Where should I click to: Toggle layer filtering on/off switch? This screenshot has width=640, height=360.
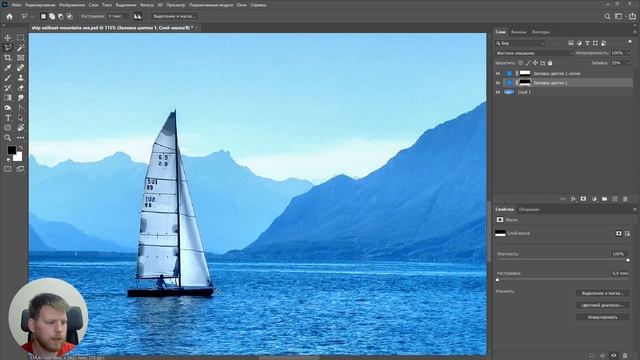point(630,42)
